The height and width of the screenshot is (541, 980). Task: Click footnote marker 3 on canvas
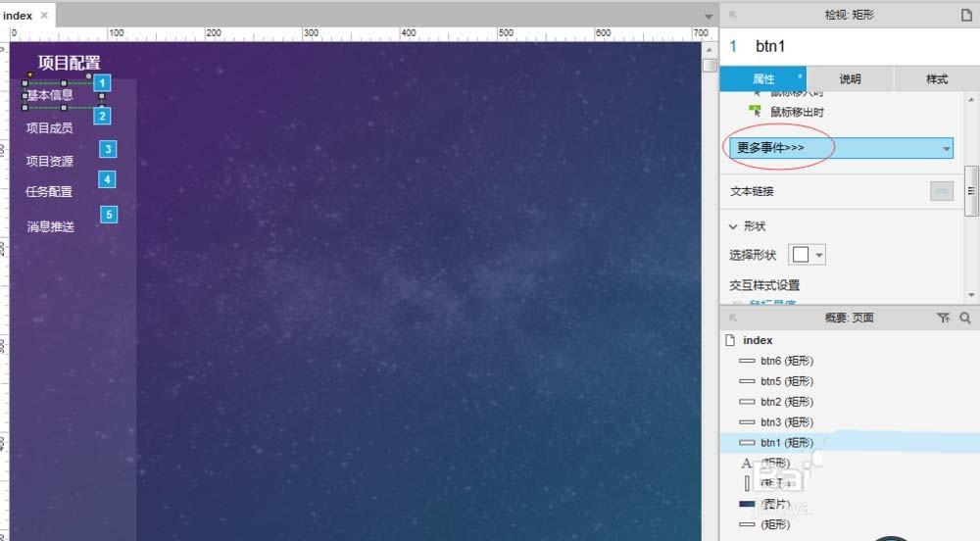coord(108,149)
